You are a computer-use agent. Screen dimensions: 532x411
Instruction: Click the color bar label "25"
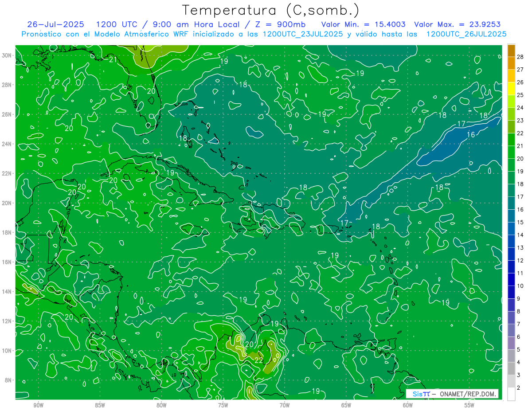(520, 95)
